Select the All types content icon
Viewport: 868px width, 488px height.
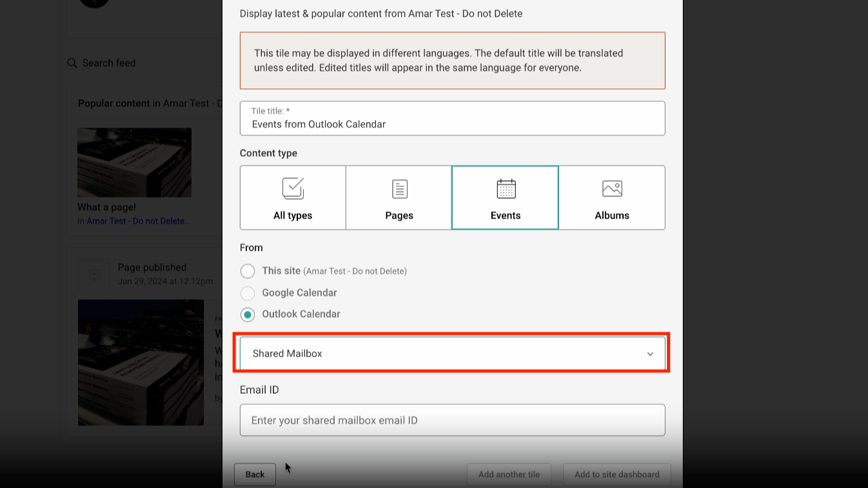292,197
